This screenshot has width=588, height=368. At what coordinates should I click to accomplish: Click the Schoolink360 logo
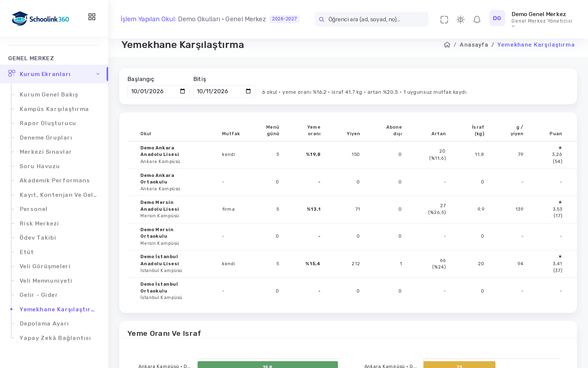pyautogui.click(x=40, y=19)
